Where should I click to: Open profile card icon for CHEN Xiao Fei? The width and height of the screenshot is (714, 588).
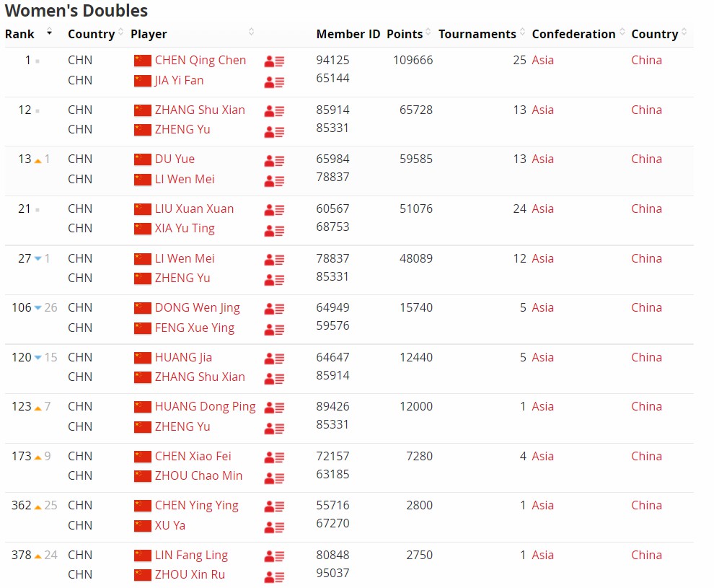[x=274, y=457]
